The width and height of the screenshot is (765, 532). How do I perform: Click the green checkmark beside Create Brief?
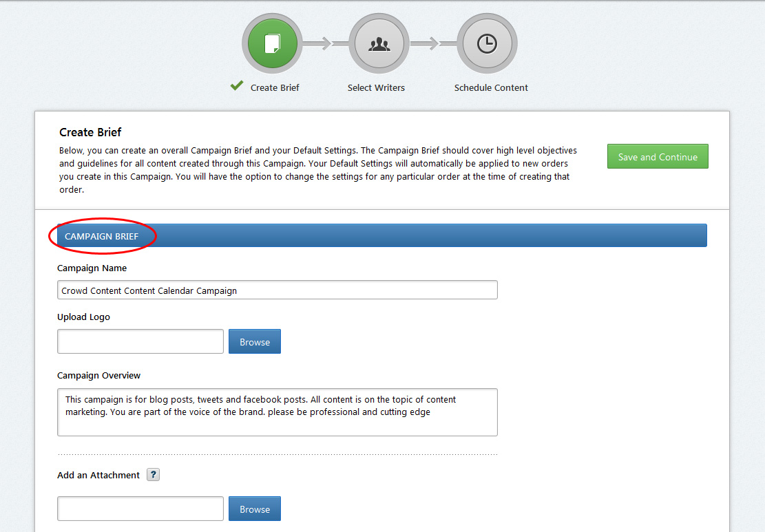click(237, 86)
